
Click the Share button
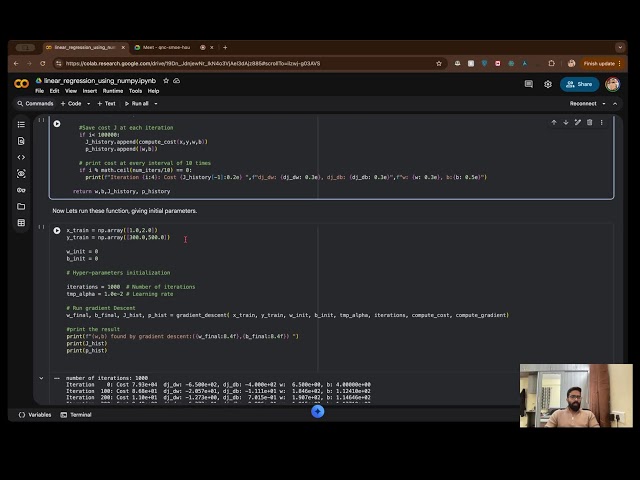pyautogui.click(x=579, y=84)
